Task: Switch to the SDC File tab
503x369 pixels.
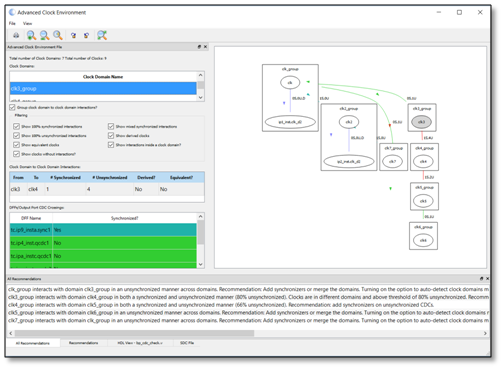Action: [x=187, y=343]
